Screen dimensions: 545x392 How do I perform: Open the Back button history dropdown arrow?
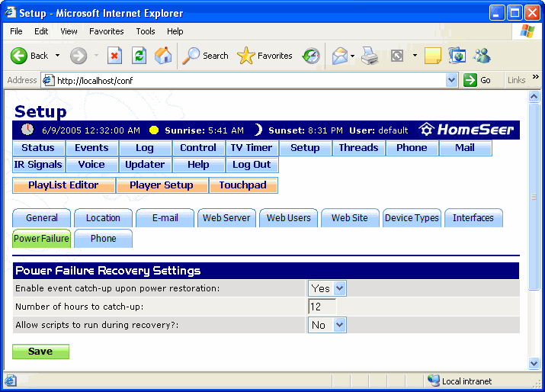(x=58, y=56)
